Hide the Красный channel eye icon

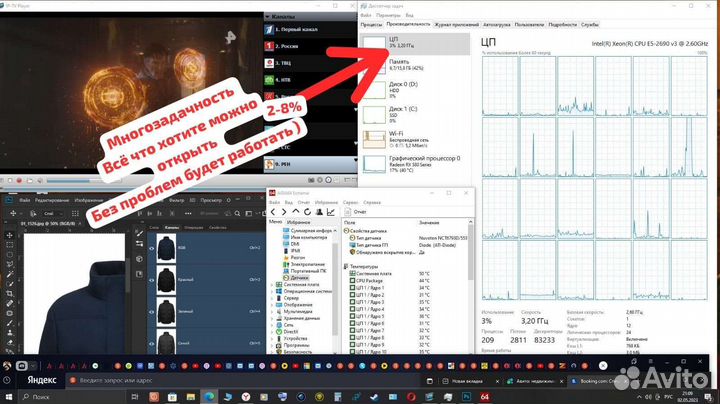point(152,280)
